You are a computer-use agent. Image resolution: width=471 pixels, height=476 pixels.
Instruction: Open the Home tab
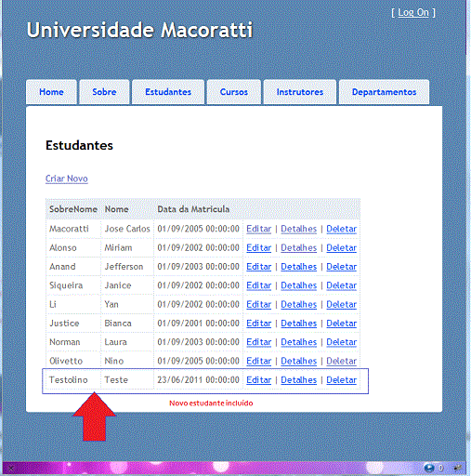(x=51, y=92)
